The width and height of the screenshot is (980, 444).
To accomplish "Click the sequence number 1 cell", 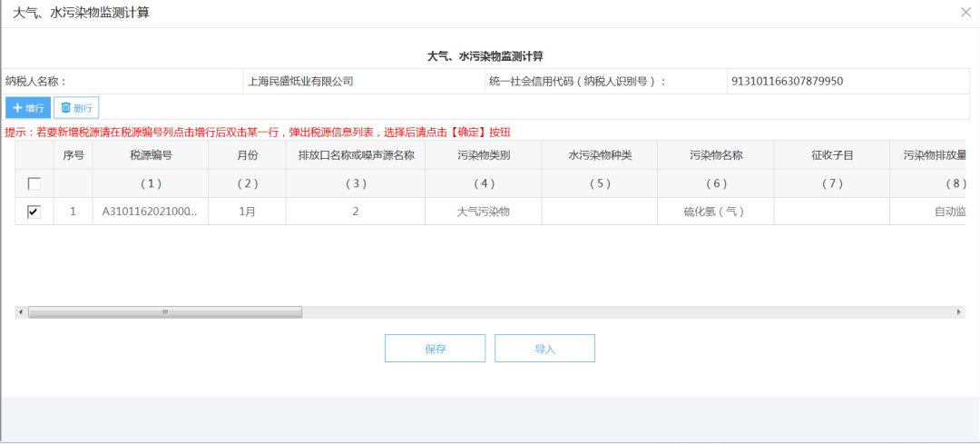I will click(x=73, y=212).
